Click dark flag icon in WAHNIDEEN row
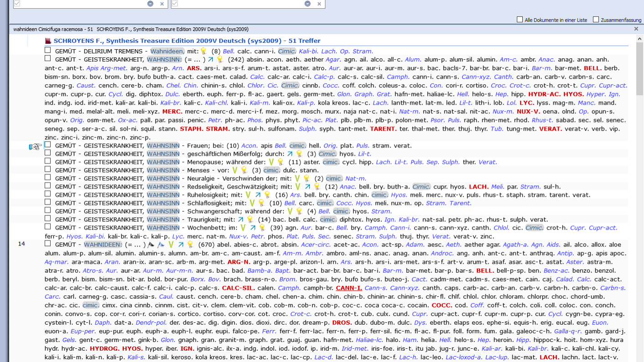The height and width of the screenshot is (362, 644). coord(151,245)
